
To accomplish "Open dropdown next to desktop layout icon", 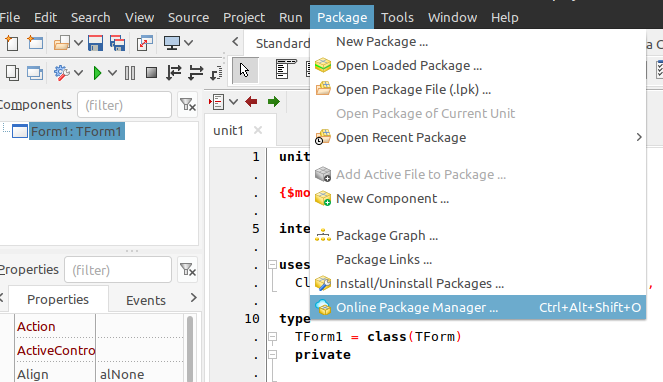I will (x=189, y=43).
